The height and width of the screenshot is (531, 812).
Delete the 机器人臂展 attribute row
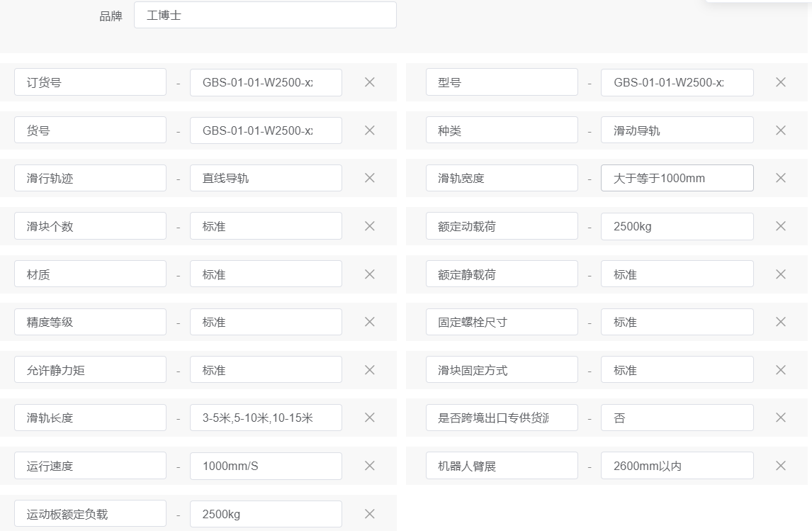[780, 466]
